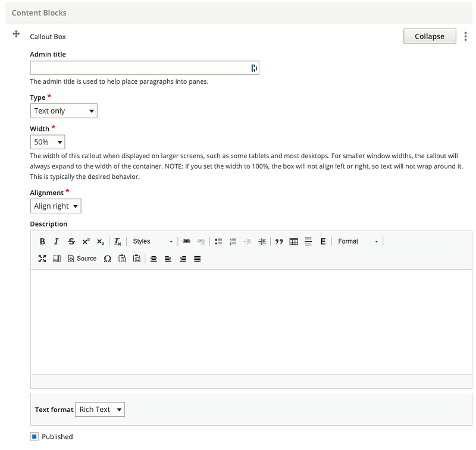Click the Published label text
Screen dimensions: 476x450
(x=57, y=437)
